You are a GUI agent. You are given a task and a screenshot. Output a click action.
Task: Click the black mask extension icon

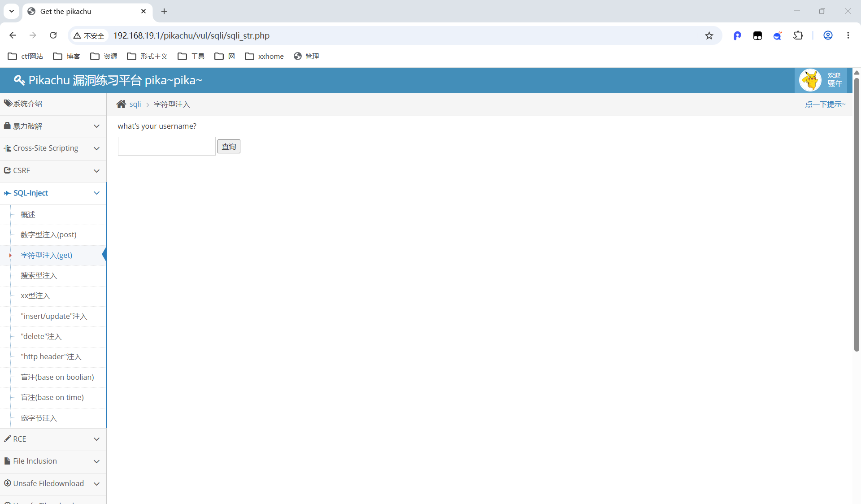(757, 35)
